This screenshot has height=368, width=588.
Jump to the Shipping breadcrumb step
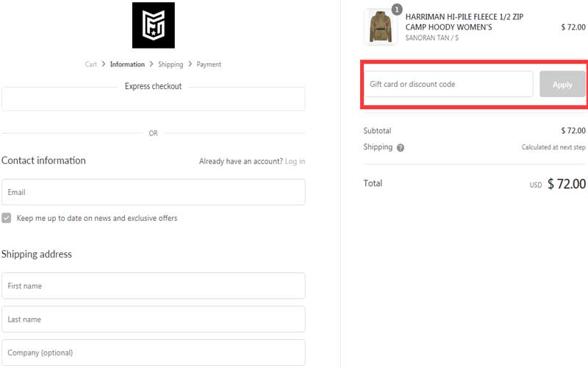(x=171, y=65)
